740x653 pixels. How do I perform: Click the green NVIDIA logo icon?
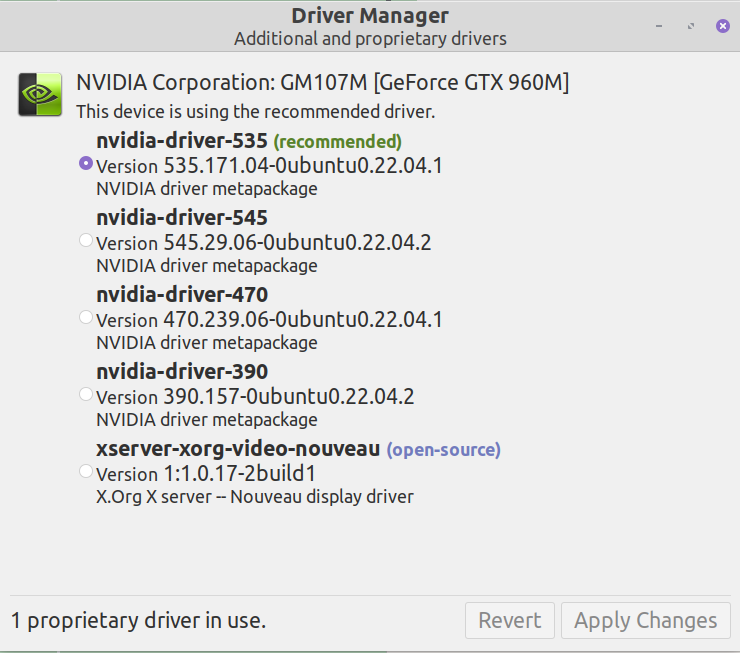tap(40, 95)
